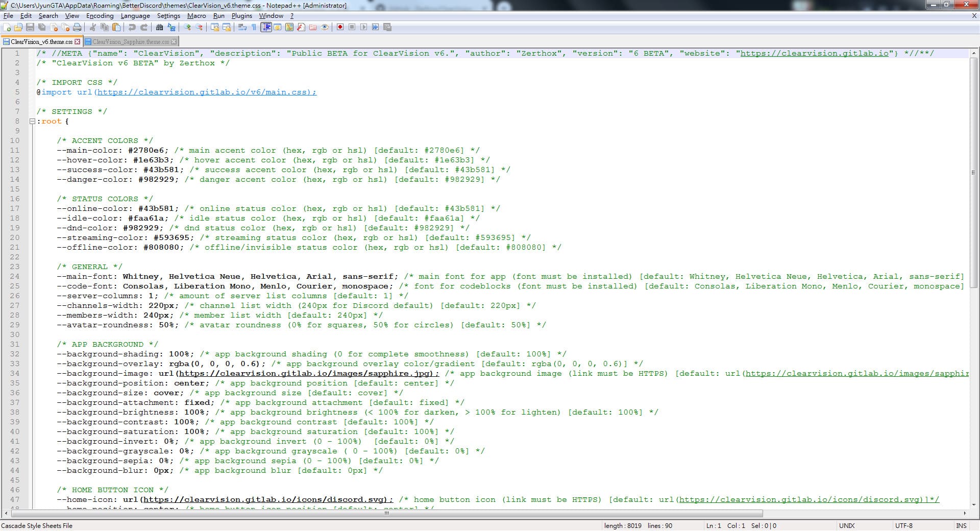This screenshot has height=531, width=980.
Task: Toggle the indent guide toolbar button
Action: [266, 27]
